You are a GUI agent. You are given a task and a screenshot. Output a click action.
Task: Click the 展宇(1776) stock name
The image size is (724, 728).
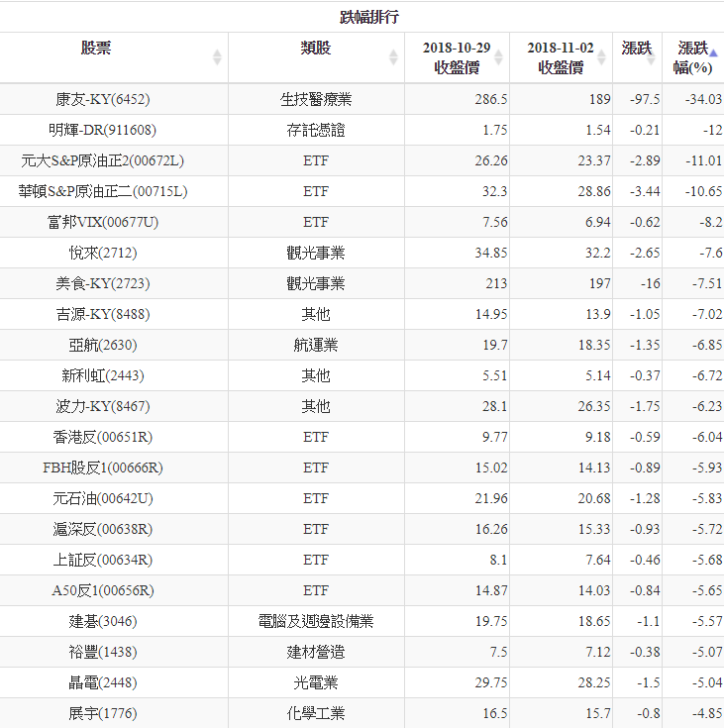[102, 713]
